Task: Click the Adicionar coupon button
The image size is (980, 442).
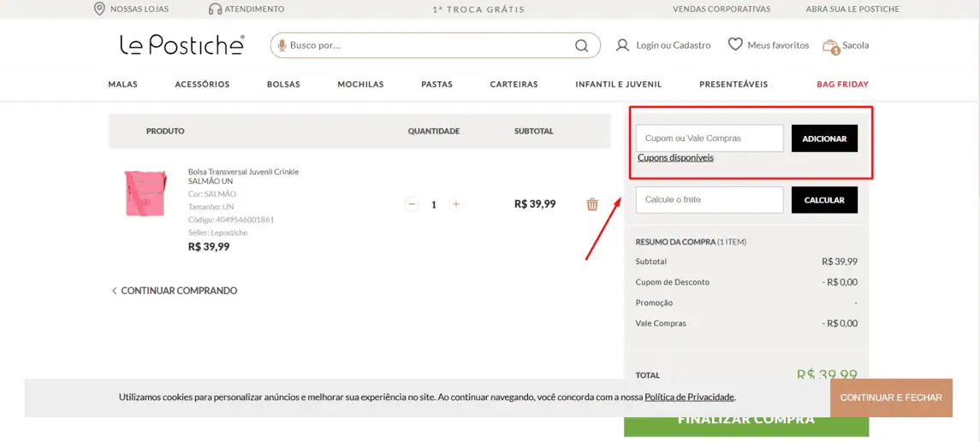Action: click(x=824, y=138)
